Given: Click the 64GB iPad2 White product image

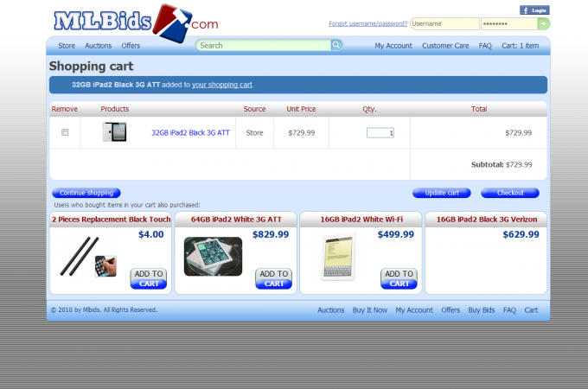Looking at the screenshot, I should click(213, 257).
